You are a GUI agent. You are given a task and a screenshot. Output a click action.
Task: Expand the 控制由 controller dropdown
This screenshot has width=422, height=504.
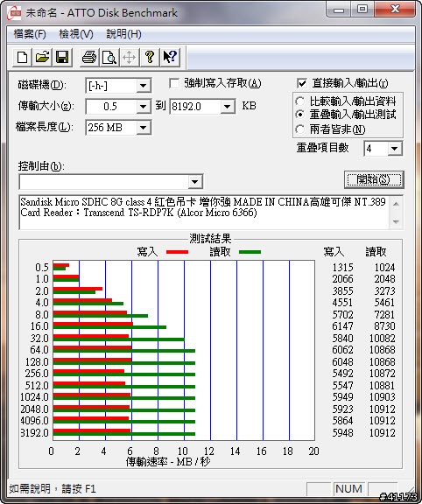pos(194,182)
